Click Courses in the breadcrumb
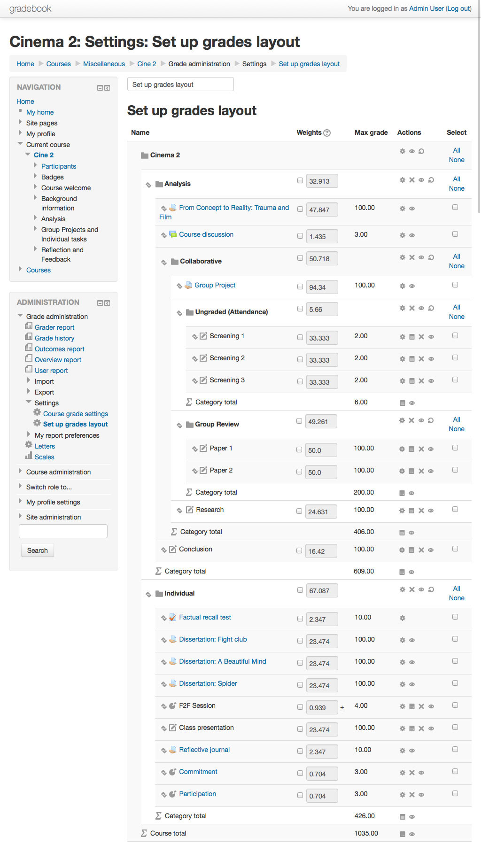This screenshot has height=868, width=481. (x=58, y=64)
